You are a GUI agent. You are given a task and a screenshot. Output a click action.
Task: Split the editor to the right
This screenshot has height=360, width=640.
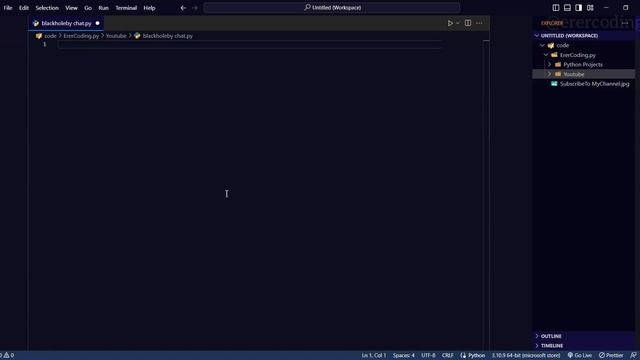pos(468,23)
